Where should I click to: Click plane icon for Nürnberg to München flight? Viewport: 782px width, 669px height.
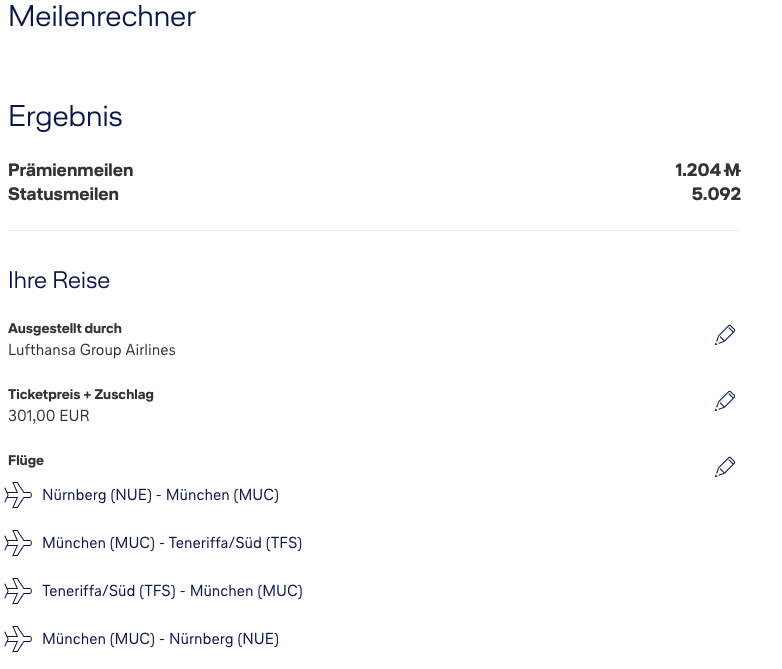coord(19,495)
